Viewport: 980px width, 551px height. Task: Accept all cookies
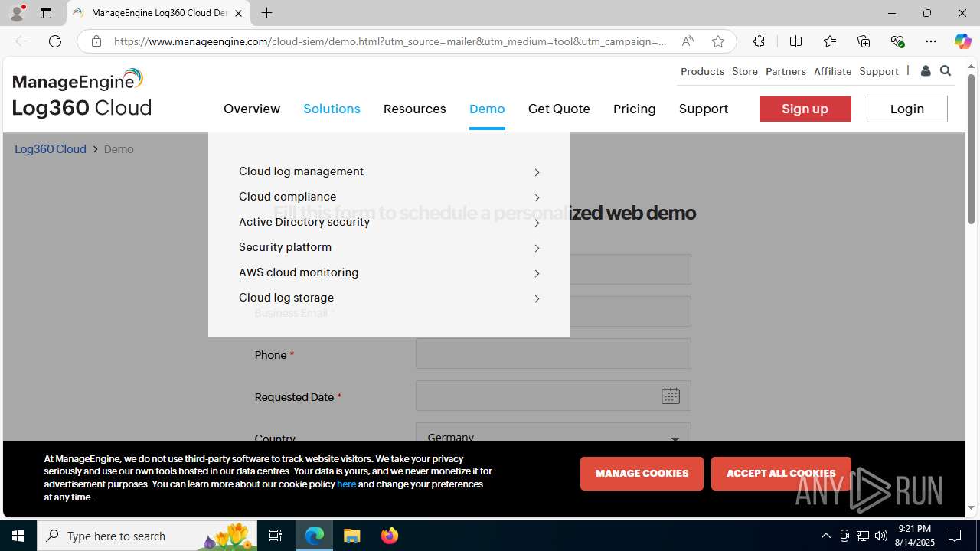[x=781, y=474]
